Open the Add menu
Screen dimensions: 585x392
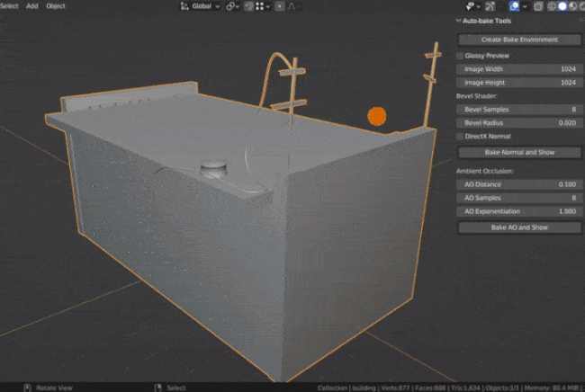click(x=32, y=6)
